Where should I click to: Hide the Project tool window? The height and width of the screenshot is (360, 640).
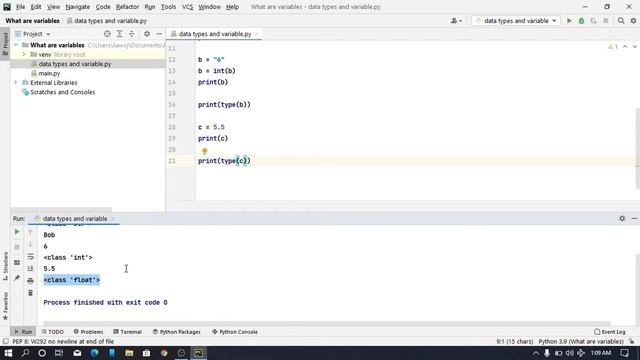pos(159,34)
